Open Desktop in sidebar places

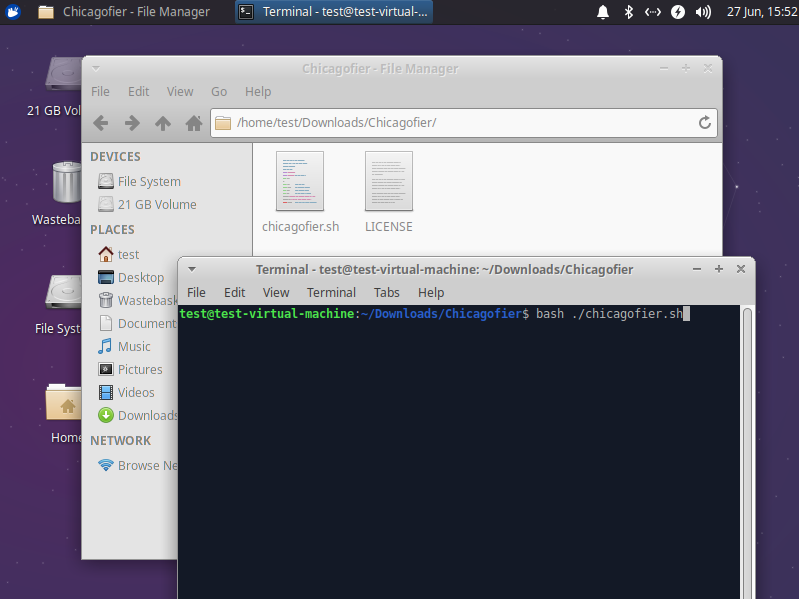[x=131, y=278]
